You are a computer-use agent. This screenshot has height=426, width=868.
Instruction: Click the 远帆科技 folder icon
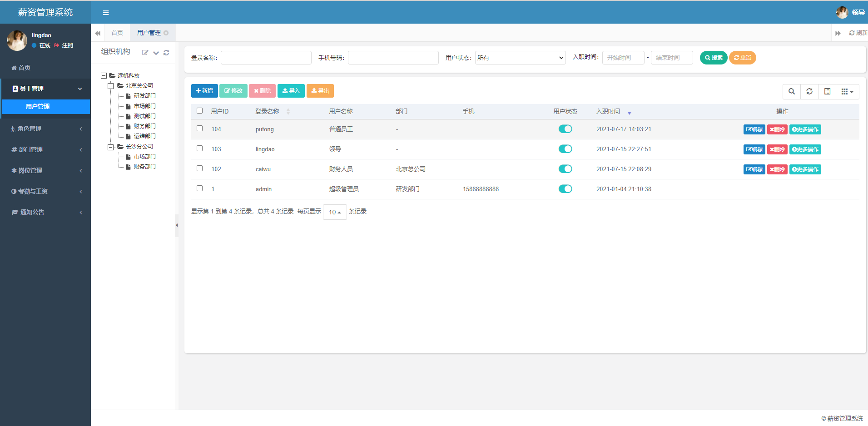[x=112, y=75]
